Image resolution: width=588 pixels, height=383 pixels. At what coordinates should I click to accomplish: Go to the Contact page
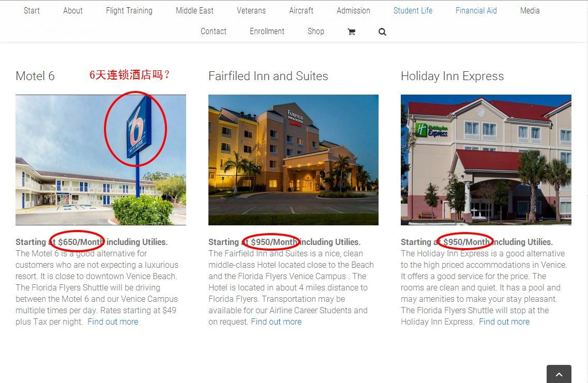pyautogui.click(x=214, y=32)
